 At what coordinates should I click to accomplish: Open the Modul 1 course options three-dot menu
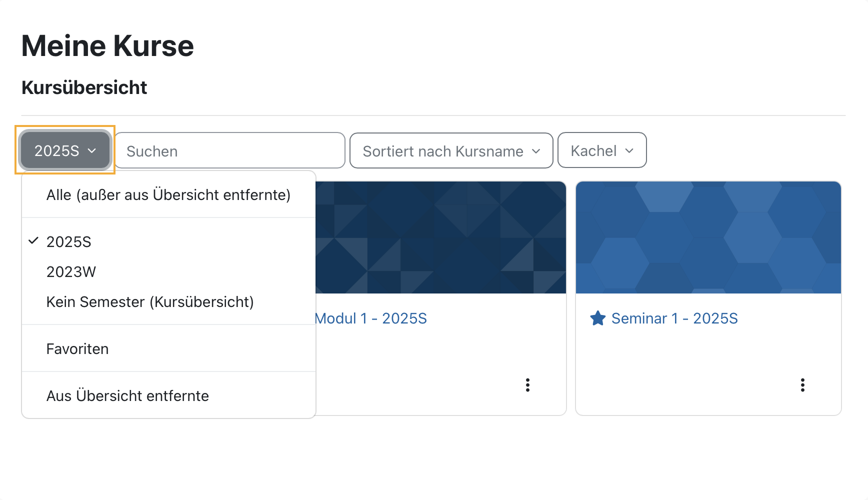tap(527, 385)
